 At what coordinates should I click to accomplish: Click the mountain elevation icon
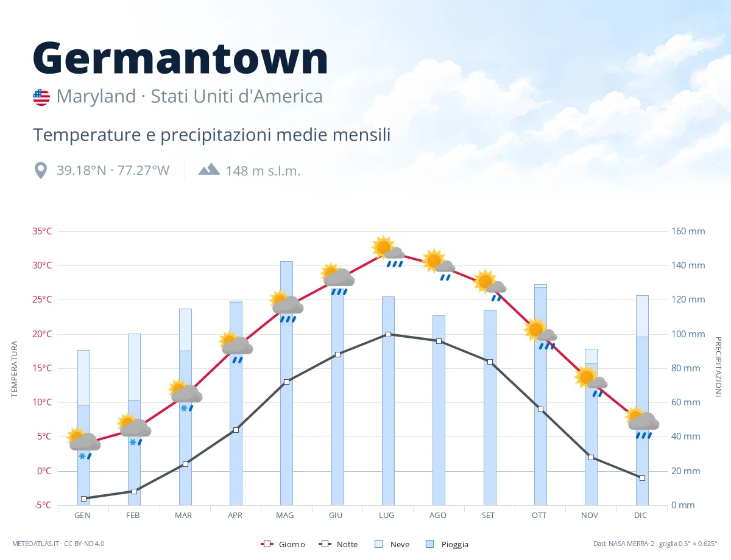pyautogui.click(x=209, y=169)
